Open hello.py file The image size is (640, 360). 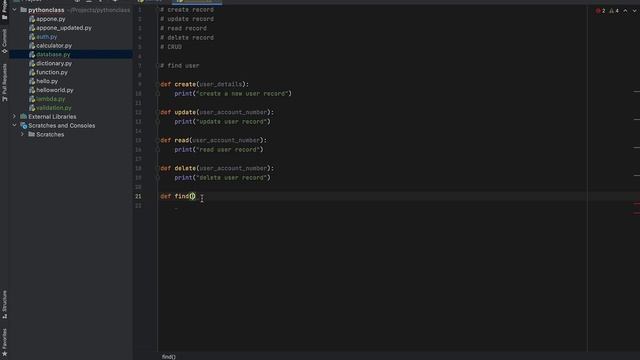point(47,81)
